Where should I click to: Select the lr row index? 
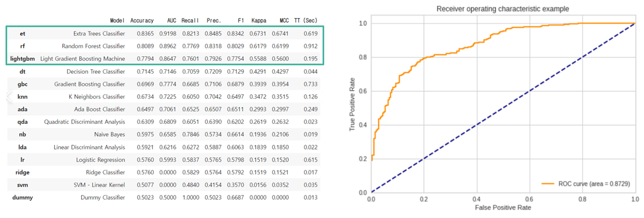tap(23, 159)
